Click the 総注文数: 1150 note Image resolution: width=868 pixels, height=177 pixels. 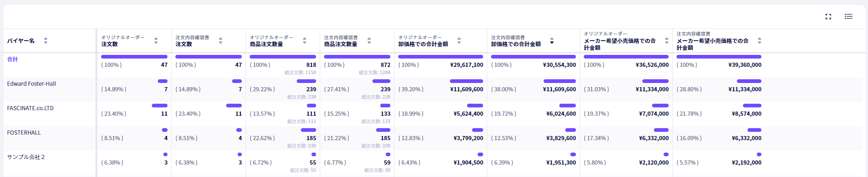300,72
